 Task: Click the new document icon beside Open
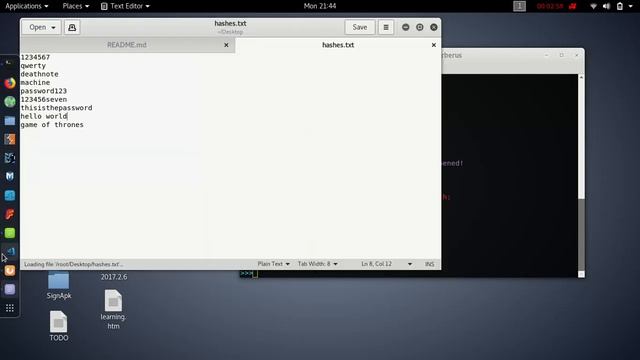click(x=72, y=27)
